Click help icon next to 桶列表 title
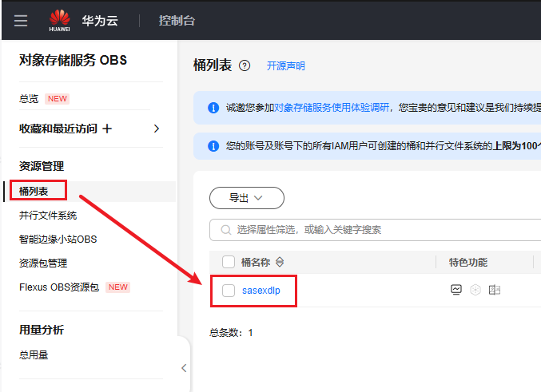The width and height of the screenshot is (541, 392). tap(245, 65)
